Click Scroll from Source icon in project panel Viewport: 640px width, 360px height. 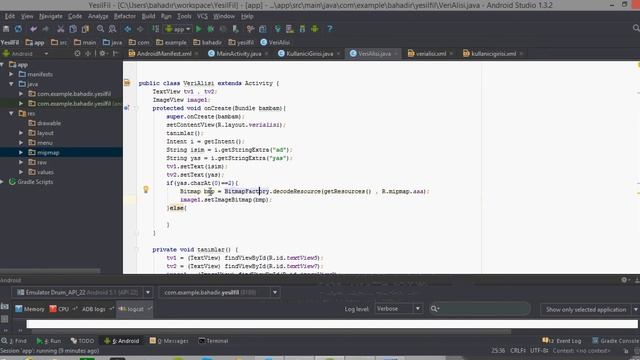click(77, 53)
